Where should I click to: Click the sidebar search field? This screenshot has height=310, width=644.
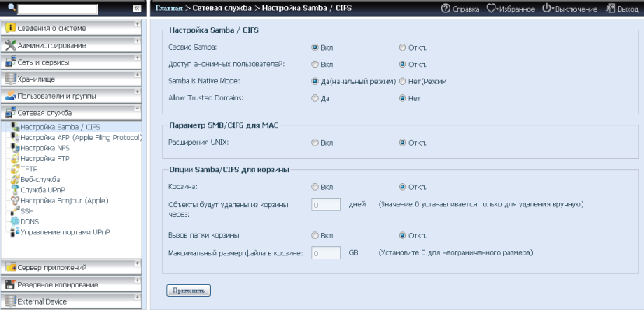point(58,9)
